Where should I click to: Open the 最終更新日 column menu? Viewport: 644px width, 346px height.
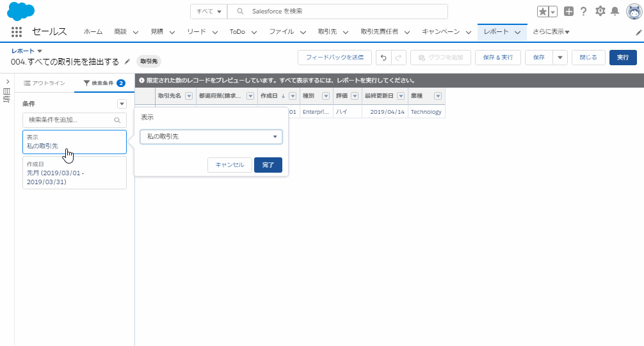(401, 96)
